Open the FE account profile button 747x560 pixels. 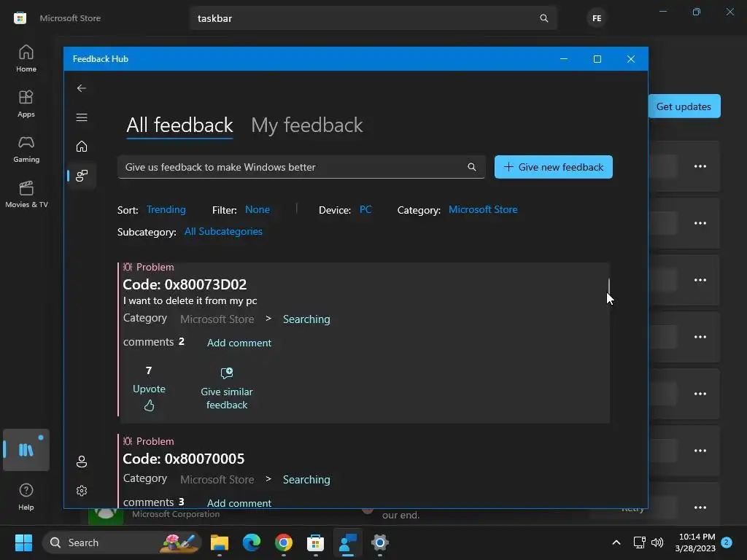[x=597, y=18]
